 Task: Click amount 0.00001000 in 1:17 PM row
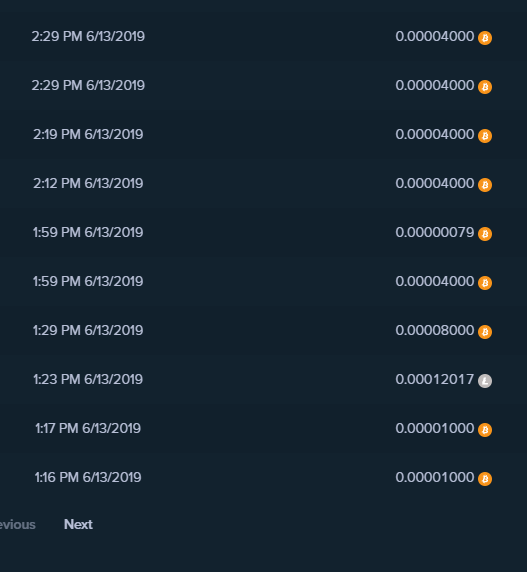pos(434,428)
